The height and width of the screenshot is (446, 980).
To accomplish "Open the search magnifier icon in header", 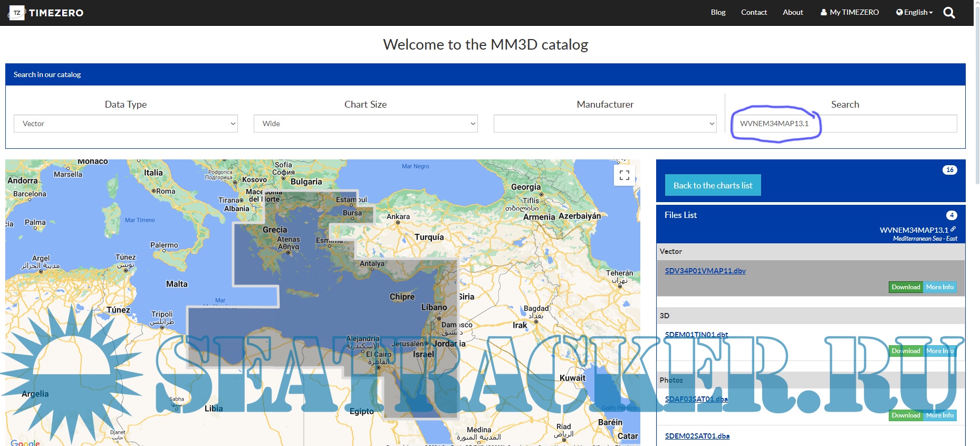I will click(x=949, y=13).
